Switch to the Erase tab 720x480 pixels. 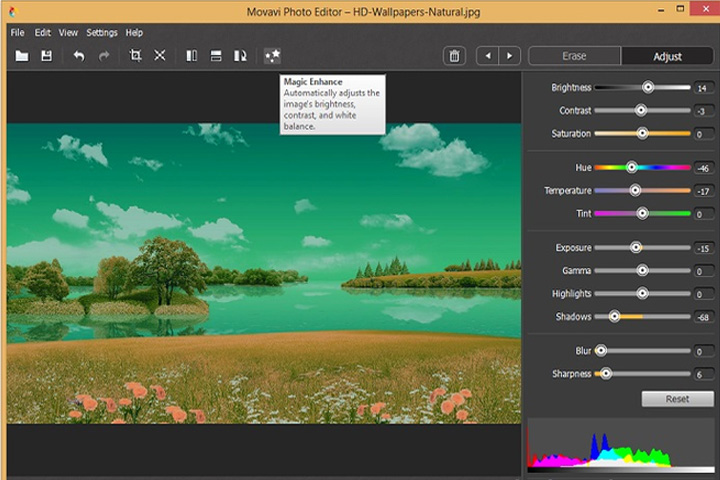[574, 56]
